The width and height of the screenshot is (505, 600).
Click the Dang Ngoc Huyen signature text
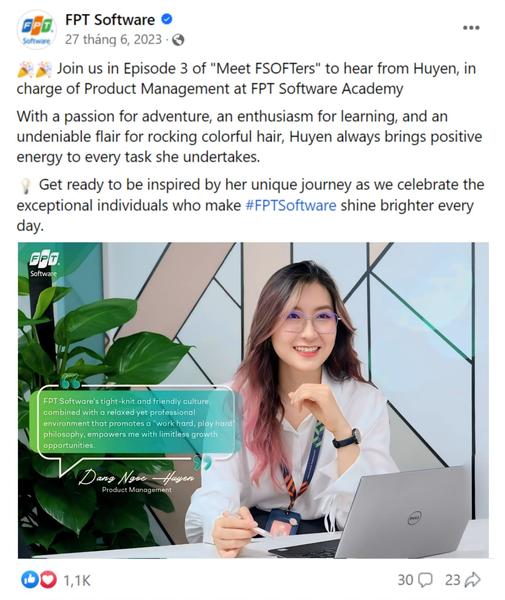[136, 478]
